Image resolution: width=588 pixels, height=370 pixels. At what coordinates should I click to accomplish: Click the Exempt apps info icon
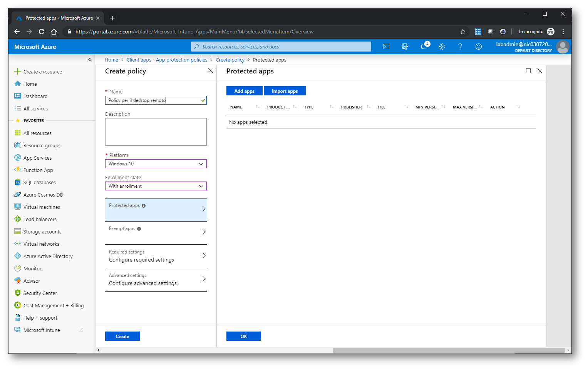click(x=139, y=229)
